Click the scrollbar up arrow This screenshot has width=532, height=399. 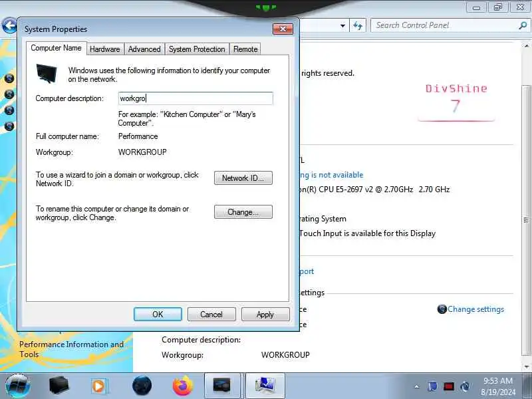point(526,46)
